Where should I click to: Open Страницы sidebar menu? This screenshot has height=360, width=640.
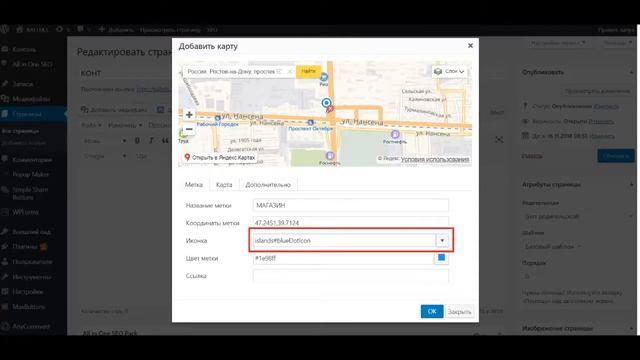[27, 114]
